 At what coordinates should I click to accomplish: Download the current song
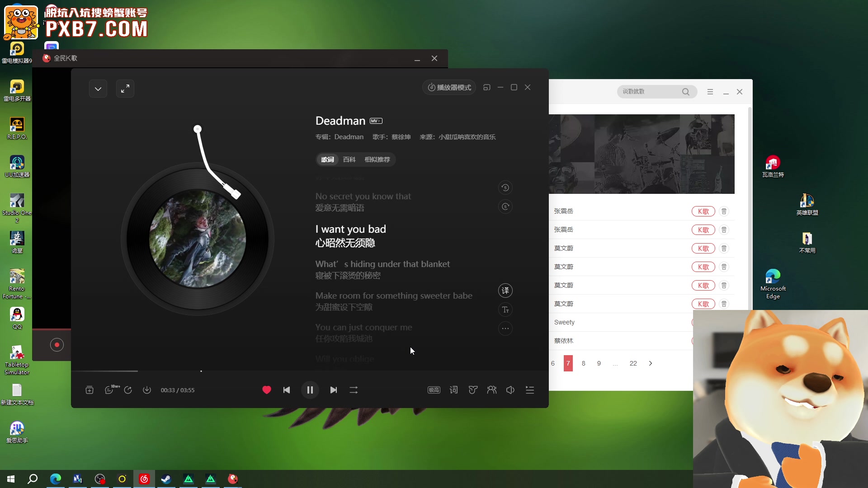pos(147,390)
